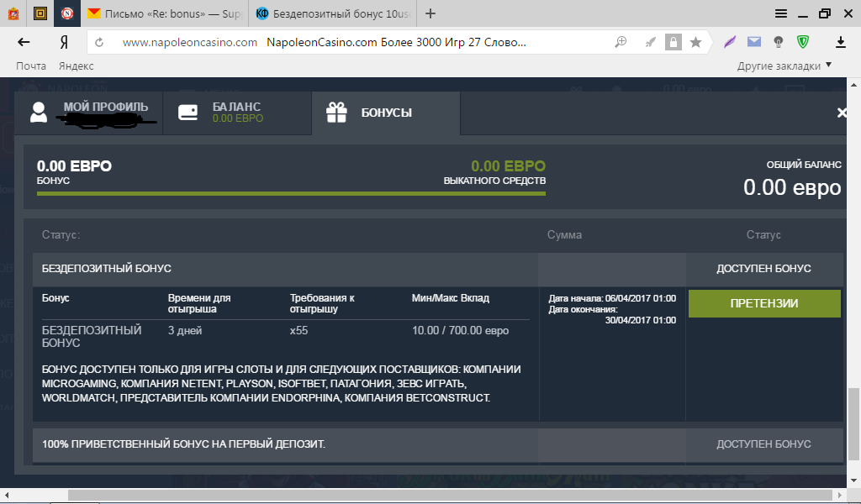This screenshot has height=504, width=861.
Task: Open the lightbulb extension icon
Action: point(778,42)
